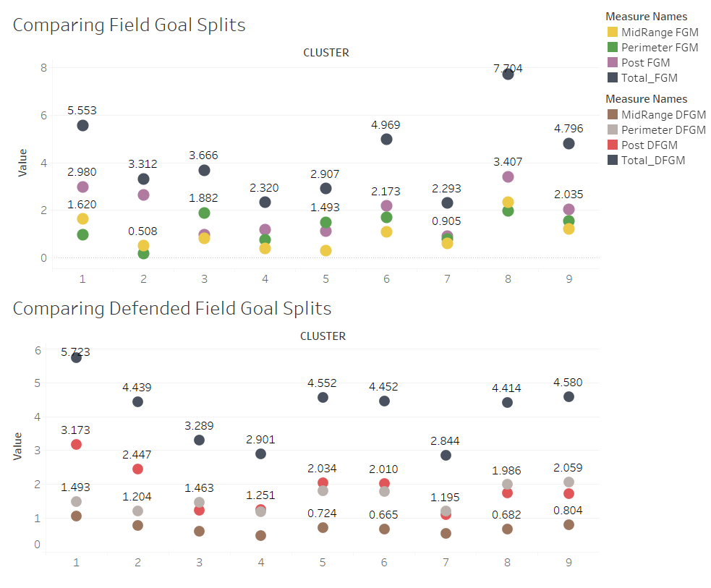Select the 7.704 Total FGM point for cluster 8

508,74
